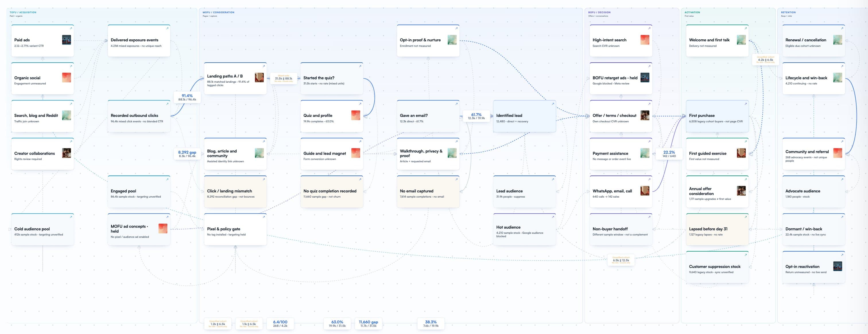This screenshot has height=334, width=868.
Task: Click the ACTIVATION lane heading
Action: click(x=692, y=12)
